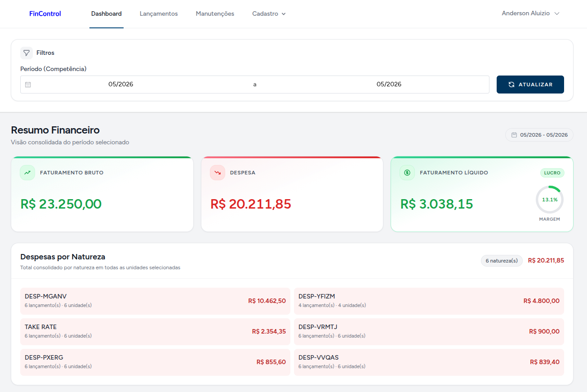Image resolution: width=587 pixels, height=392 pixels.
Task: Select the DESP-PXERG expense row
Action: 155,362
